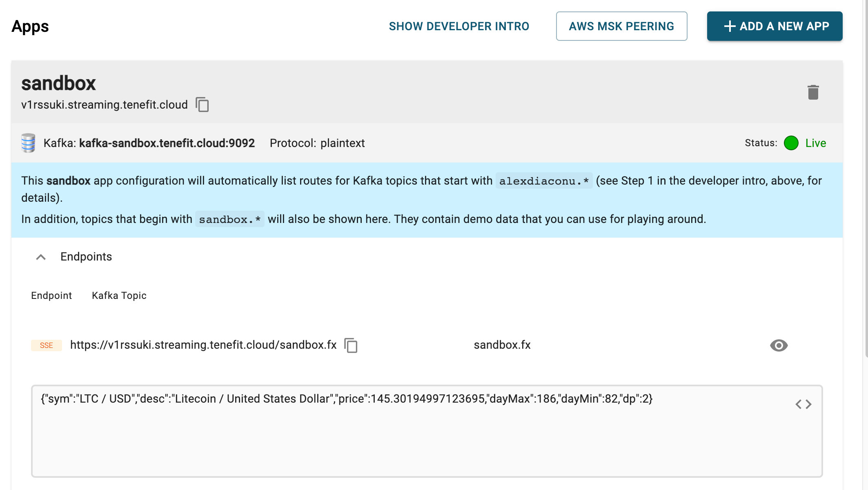Click the green Live status indicator
The height and width of the screenshot is (490, 868).
point(791,143)
